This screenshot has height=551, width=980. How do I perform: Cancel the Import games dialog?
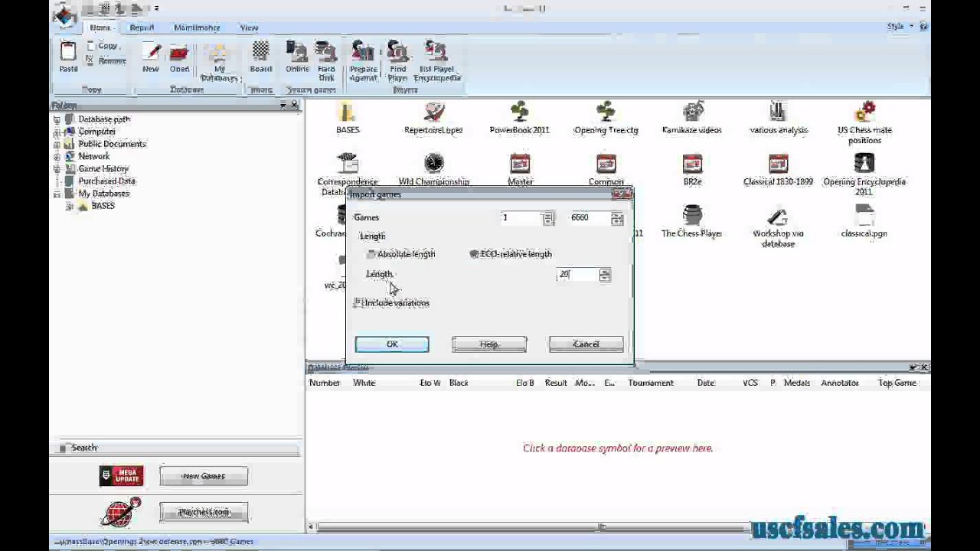pyautogui.click(x=586, y=344)
